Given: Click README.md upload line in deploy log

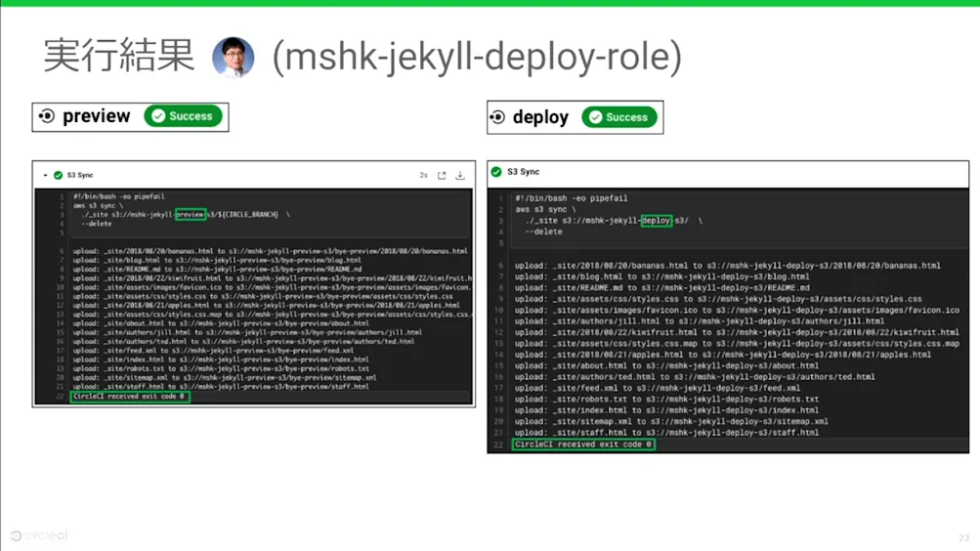Looking at the screenshot, I should pyautogui.click(x=661, y=288).
